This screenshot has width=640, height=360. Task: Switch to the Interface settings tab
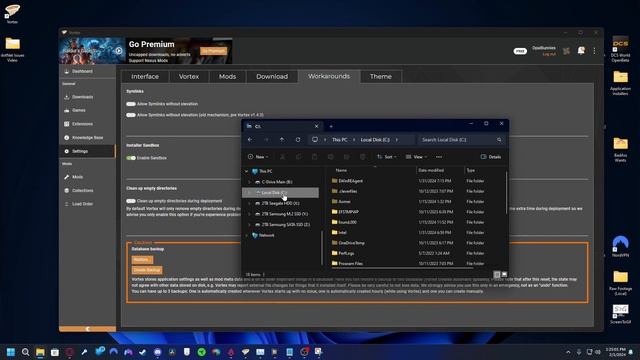pyautogui.click(x=145, y=77)
